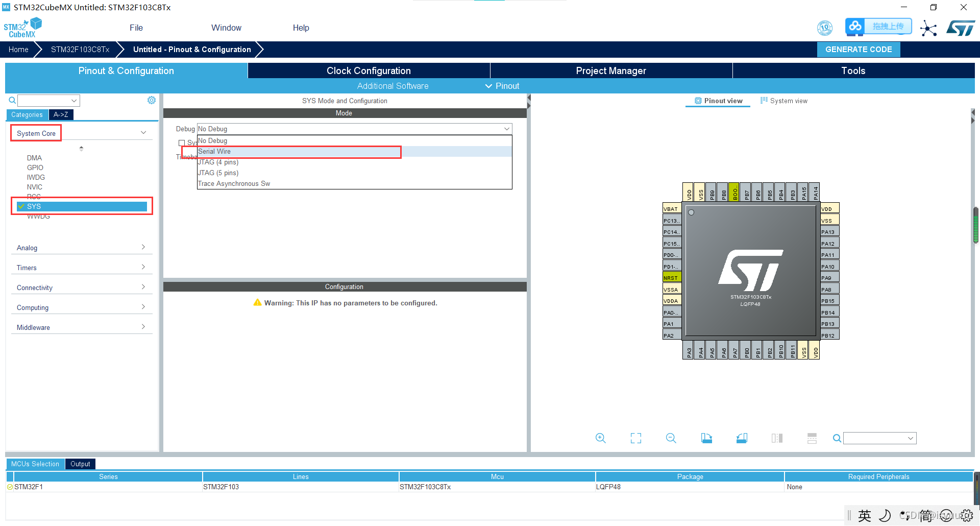The image size is (980, 526).
Task: Flip the chip horizontally with the vertical split icon
Action: (777, 438)
